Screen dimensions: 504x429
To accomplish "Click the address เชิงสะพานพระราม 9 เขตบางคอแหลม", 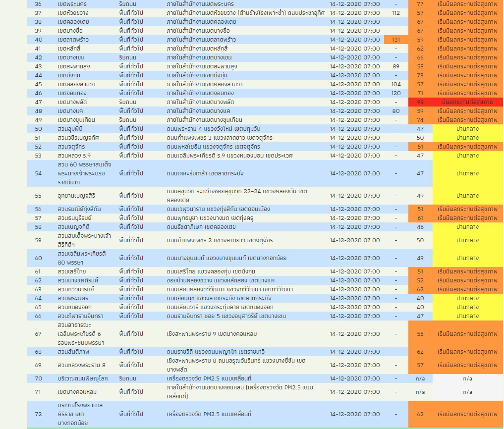I will (212, 334).
